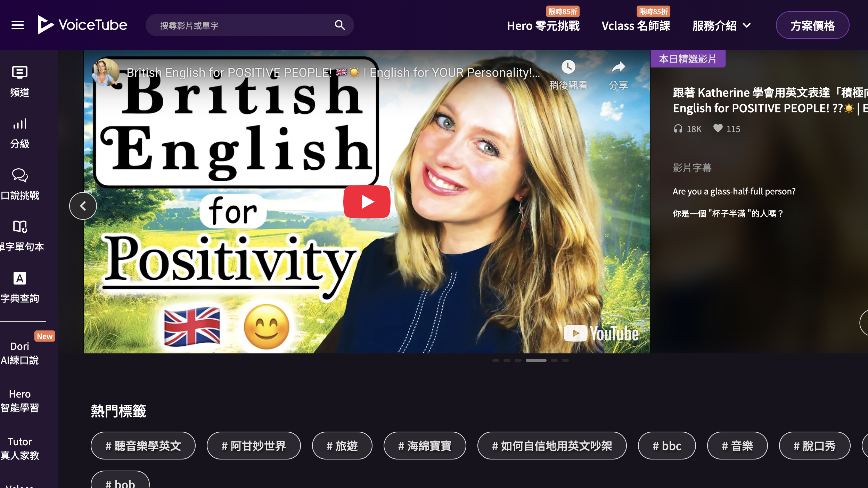
Task: Click the VoiceTube logo
Action: tap(82, 25)
